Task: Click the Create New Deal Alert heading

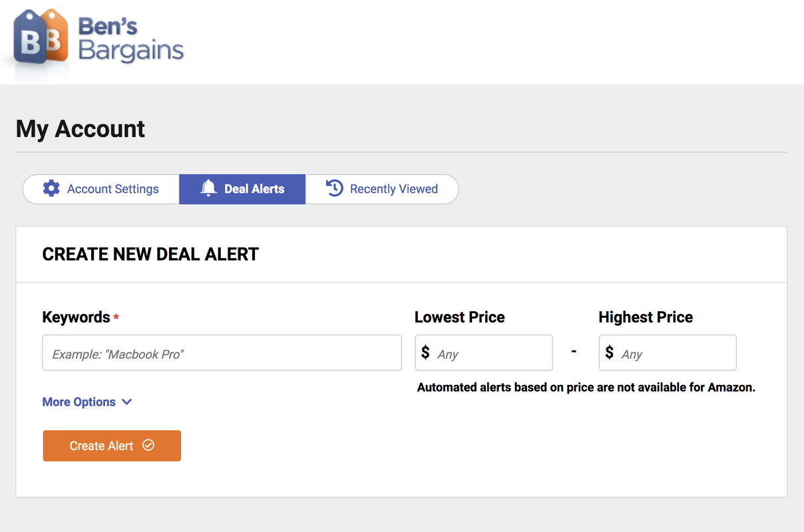Action: click(x=150, y=254)
